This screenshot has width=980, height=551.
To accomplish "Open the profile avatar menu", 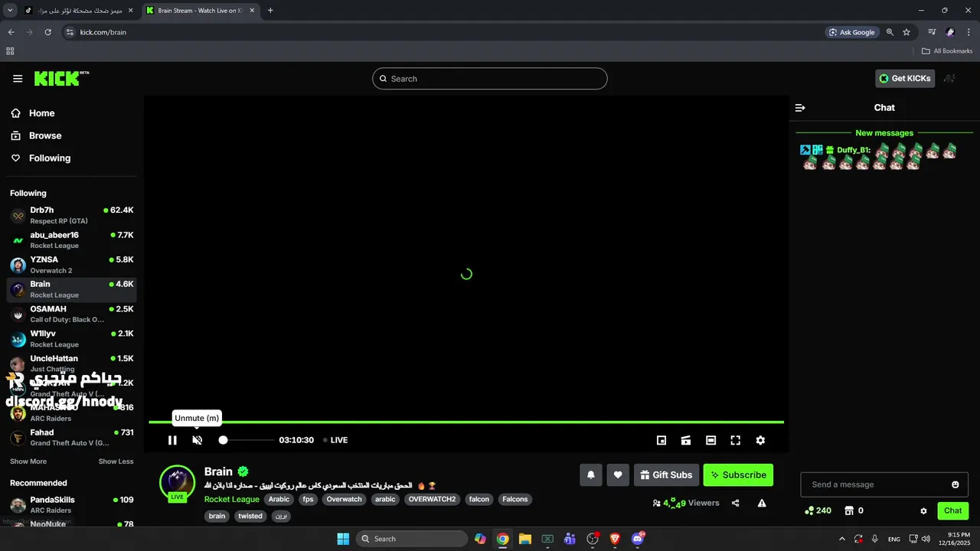I will click(950, 78).
